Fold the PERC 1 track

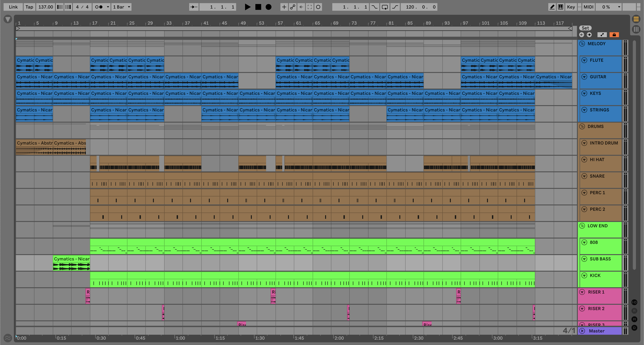[x=584, y=193]
